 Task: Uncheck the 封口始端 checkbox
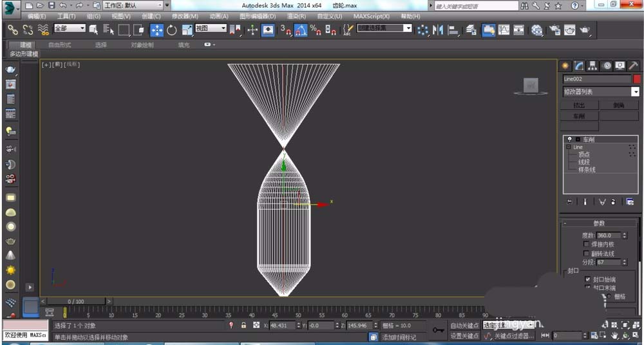pos(587,279)
